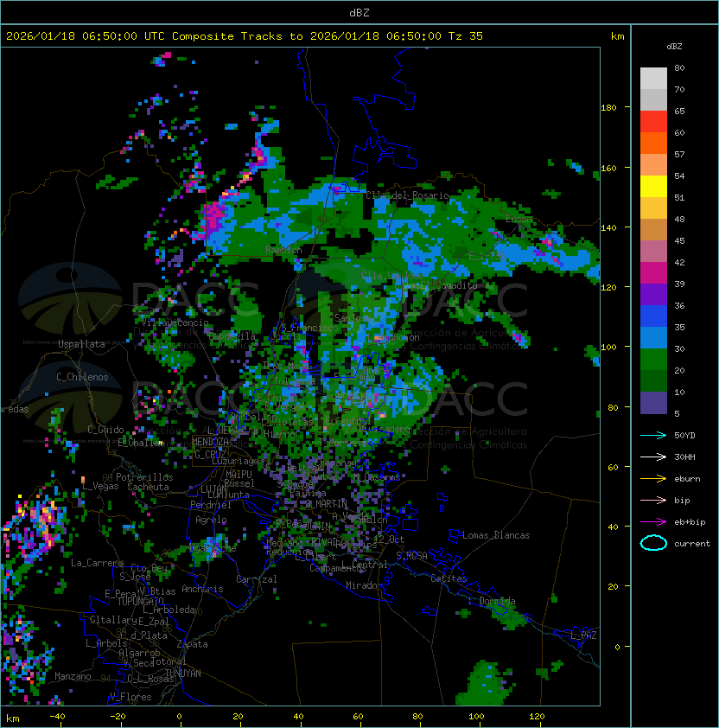Screen dimensions: 719x728
Task: Click the Lomas_Blancas location label
Action: point(496,535)
